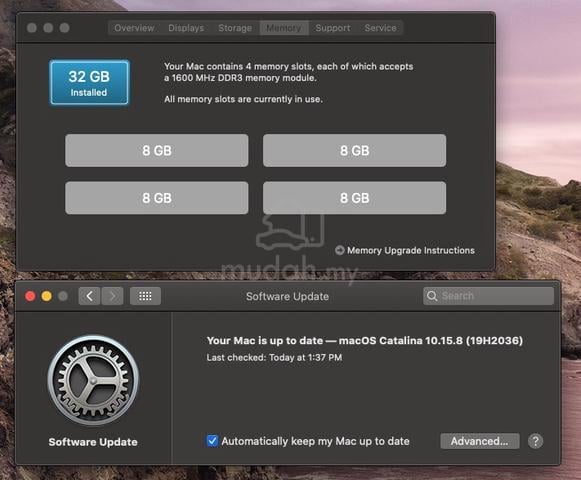Screen dimensions: 581x480
Task: Open the Storage tab
Action: (x=235, y=28)
